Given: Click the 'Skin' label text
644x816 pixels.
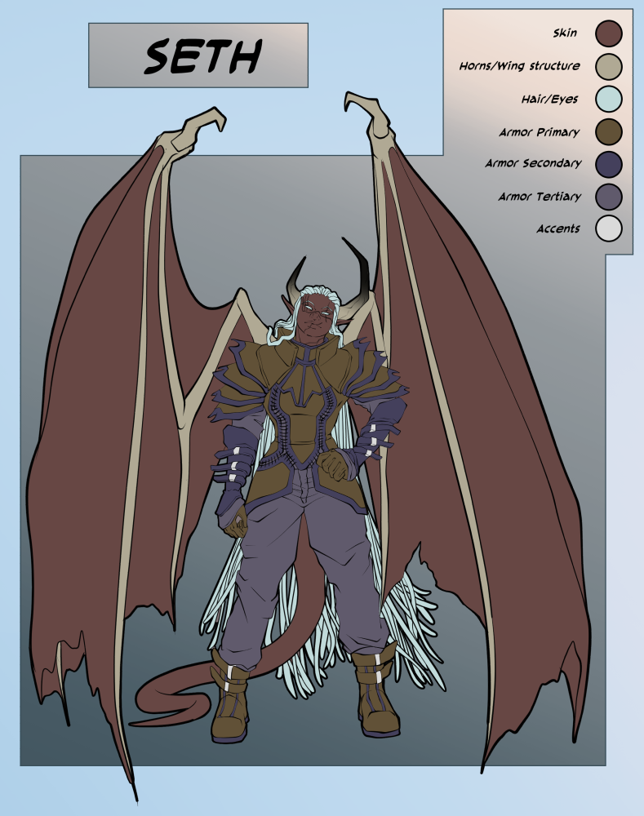Looking at the screenshot, I should tap(565, 33).
